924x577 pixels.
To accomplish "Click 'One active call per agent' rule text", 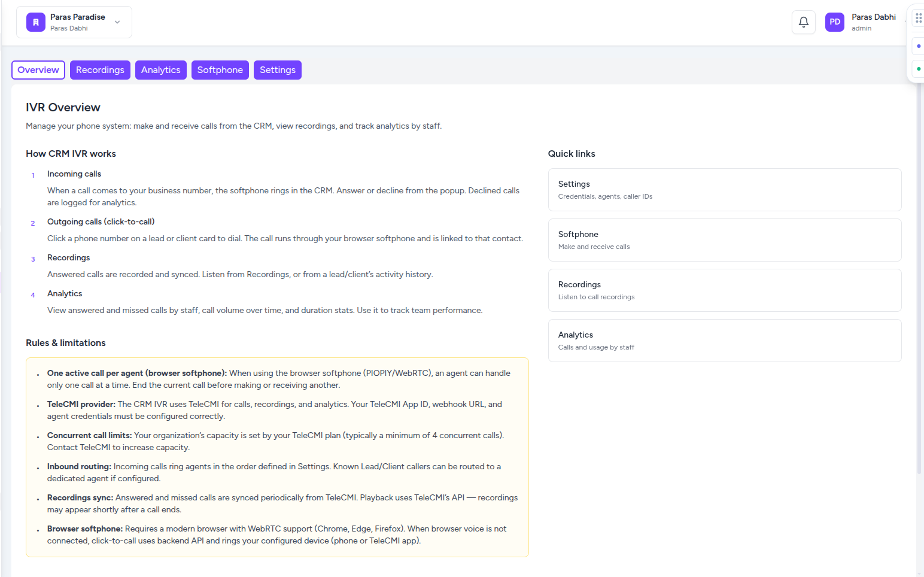I will [x=137, y=373].
